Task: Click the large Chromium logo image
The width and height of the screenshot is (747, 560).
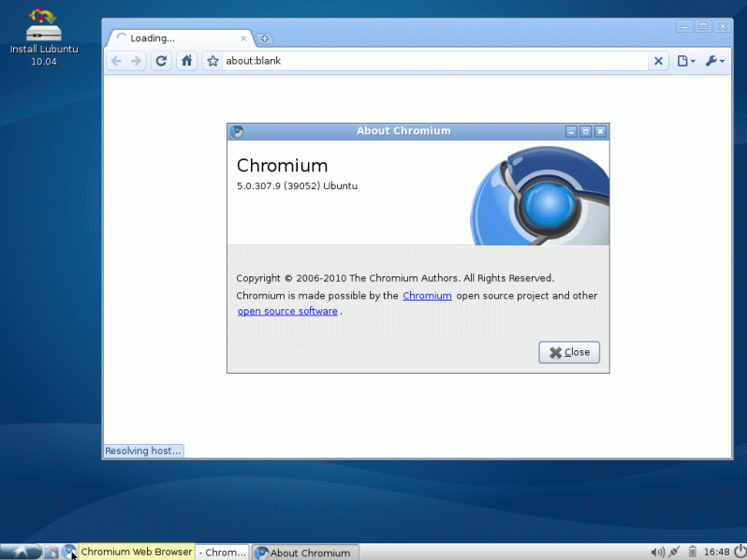Action: click(x=539, y=196)
